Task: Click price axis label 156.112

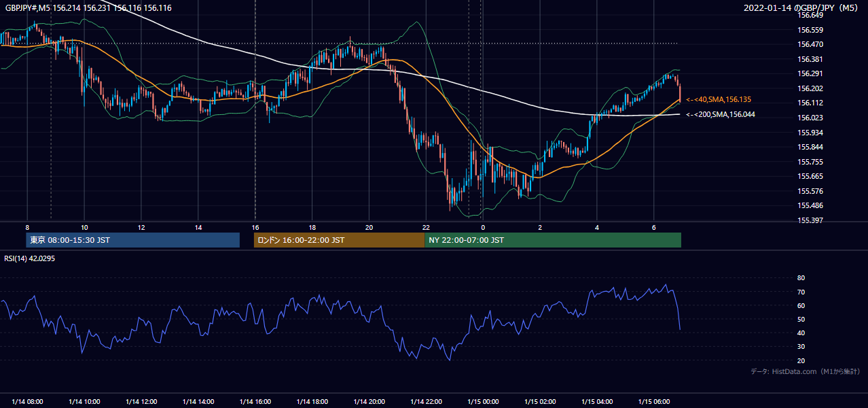Action: (x=810, y=103)
